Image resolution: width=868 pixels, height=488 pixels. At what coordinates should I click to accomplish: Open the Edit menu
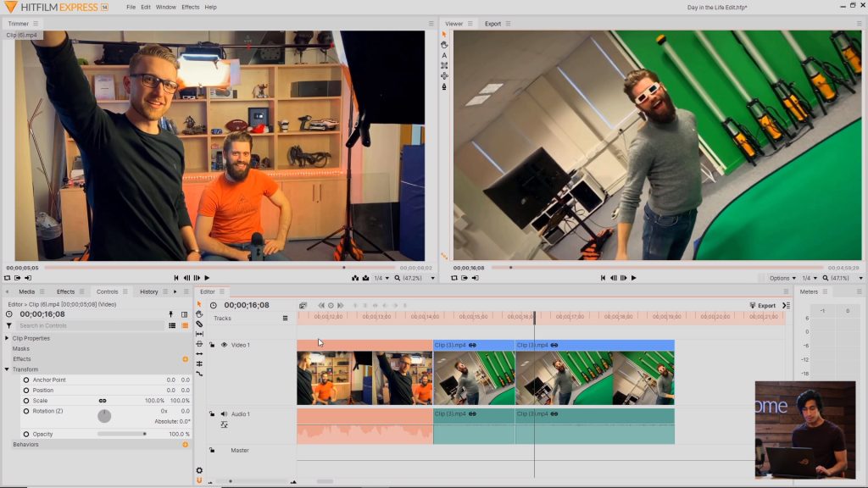coord(146,7)
